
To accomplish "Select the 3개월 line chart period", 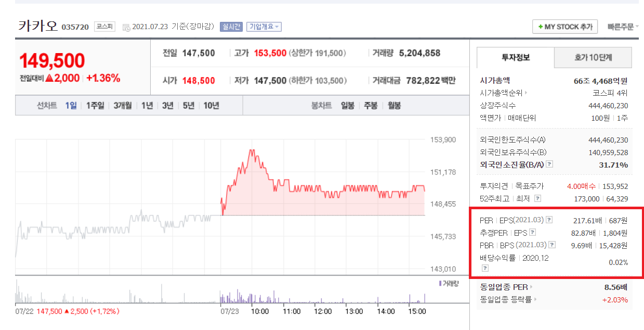I will click(123, 106).
